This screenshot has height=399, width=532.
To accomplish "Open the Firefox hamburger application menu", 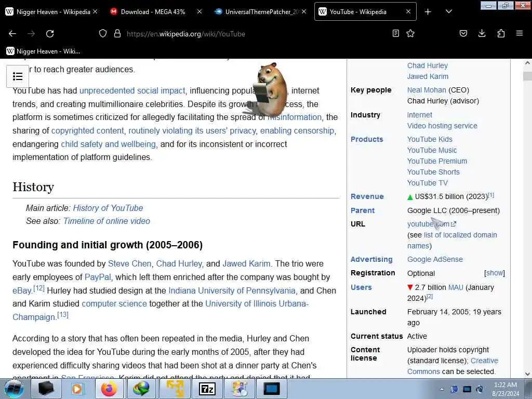I will point(520,33).
